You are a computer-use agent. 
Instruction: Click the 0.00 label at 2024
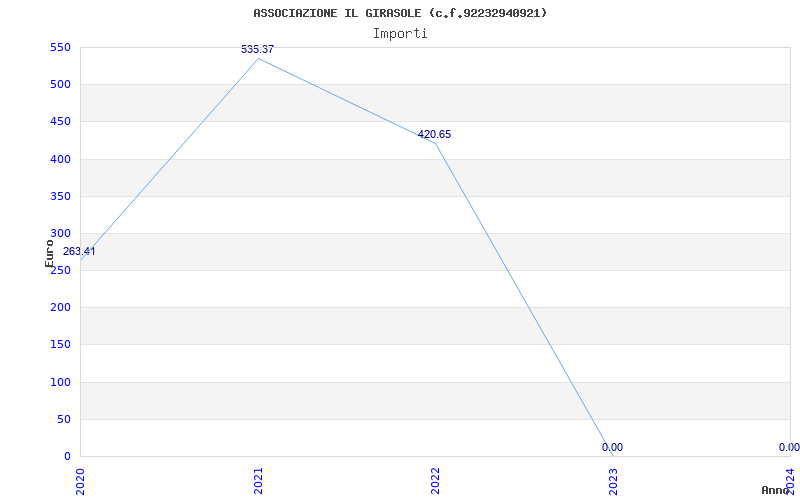789,447
